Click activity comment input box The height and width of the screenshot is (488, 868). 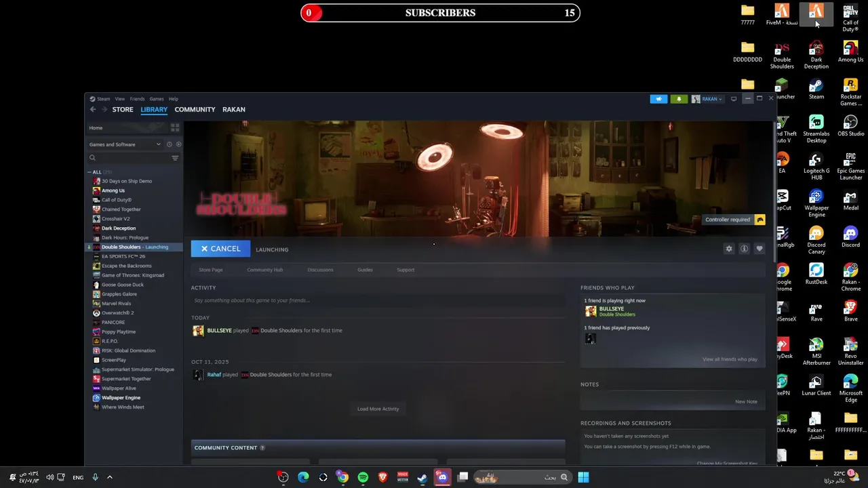(x=378, y=300)
